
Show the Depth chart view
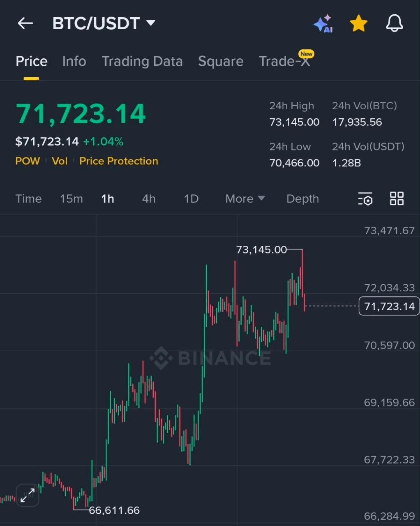302,199
